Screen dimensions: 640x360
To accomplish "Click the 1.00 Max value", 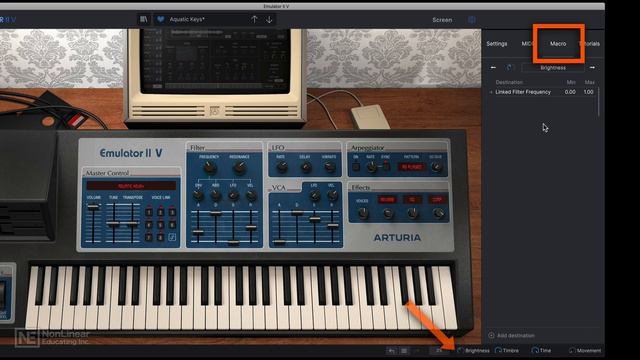I will point(588,92).
